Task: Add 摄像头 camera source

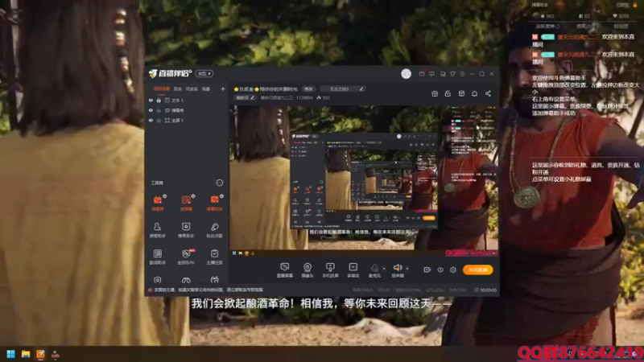Action: tap(308, 270)
